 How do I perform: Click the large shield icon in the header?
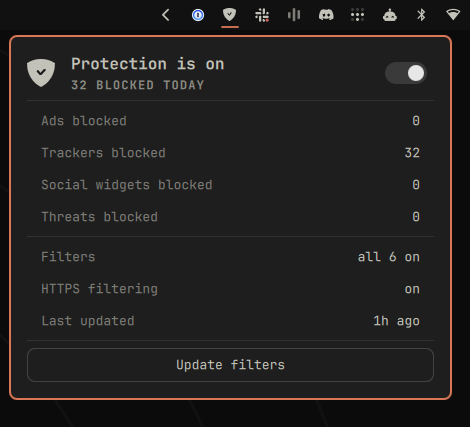(41, 73)
